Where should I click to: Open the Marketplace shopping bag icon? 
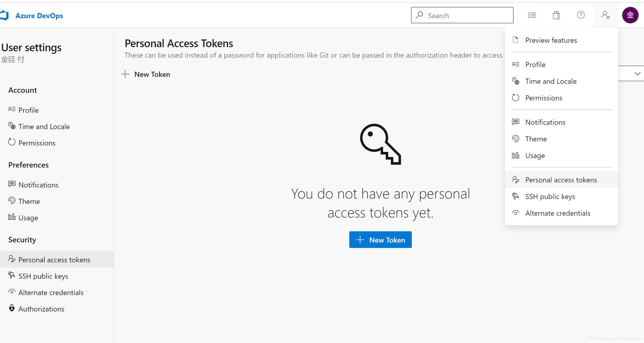pos(556,15)
